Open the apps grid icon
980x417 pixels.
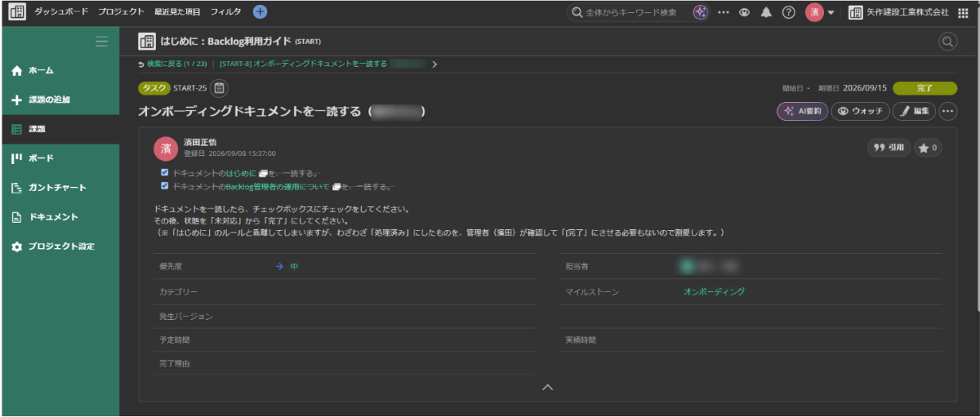click(964, 12)
